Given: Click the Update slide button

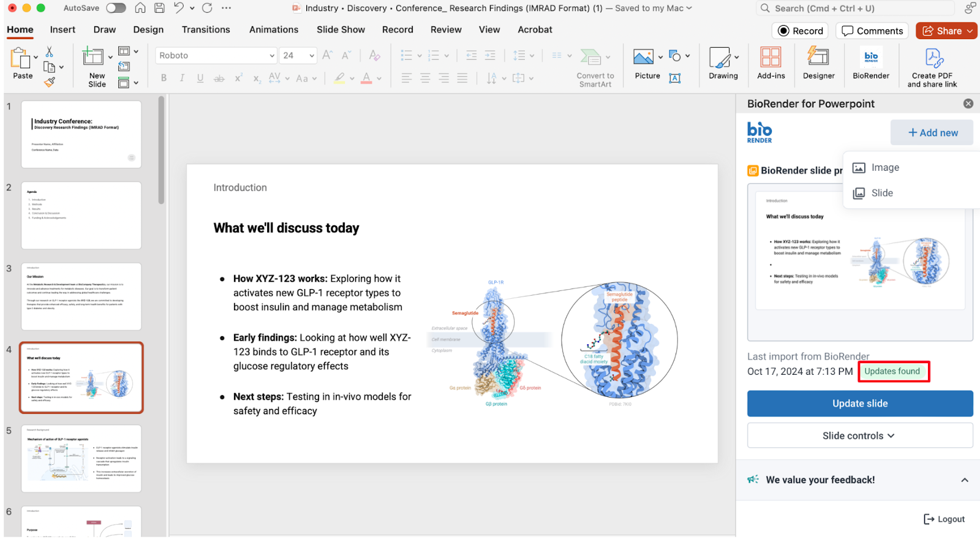Looking at the screenshot, I should click(x=859, y=404).
